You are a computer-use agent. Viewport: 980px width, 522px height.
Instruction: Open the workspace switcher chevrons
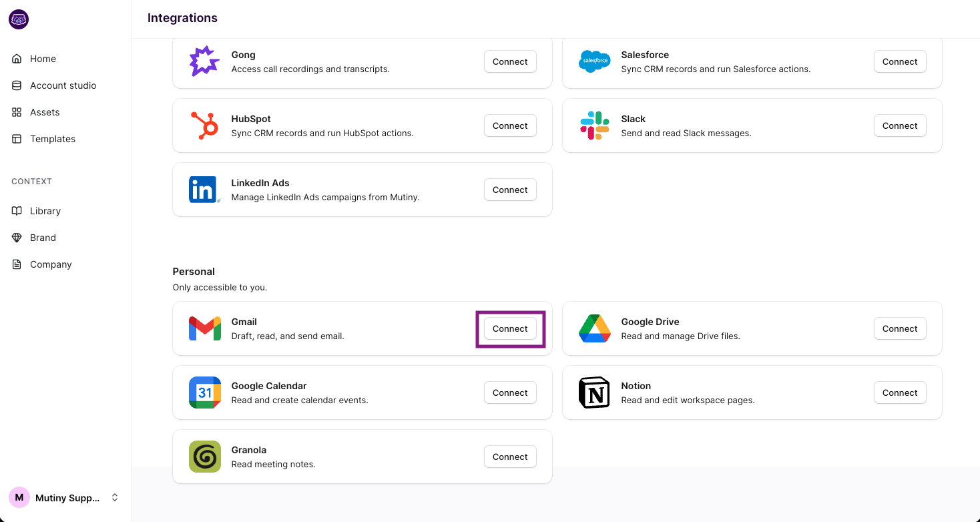click(115, 497)
